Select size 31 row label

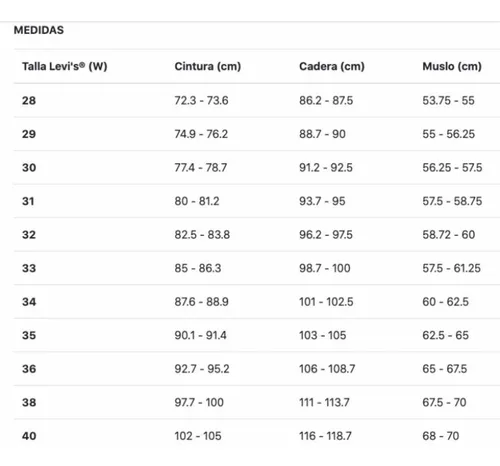coord(28,201)
